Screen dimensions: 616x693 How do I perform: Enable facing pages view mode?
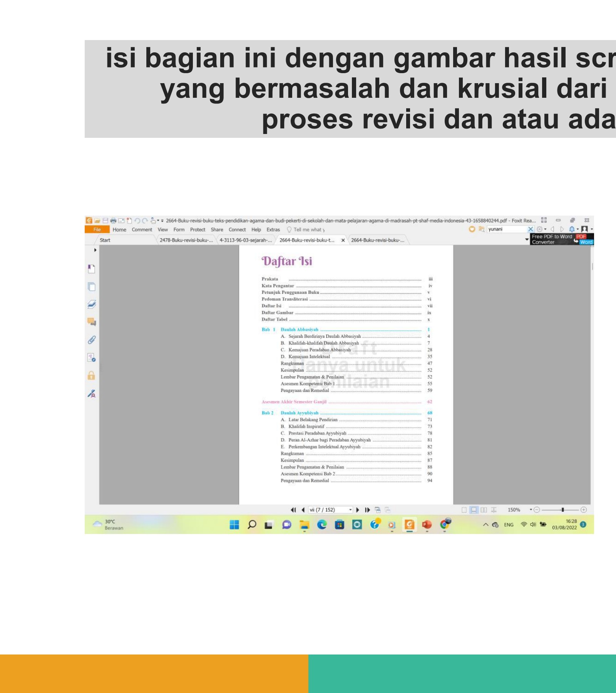484,509
